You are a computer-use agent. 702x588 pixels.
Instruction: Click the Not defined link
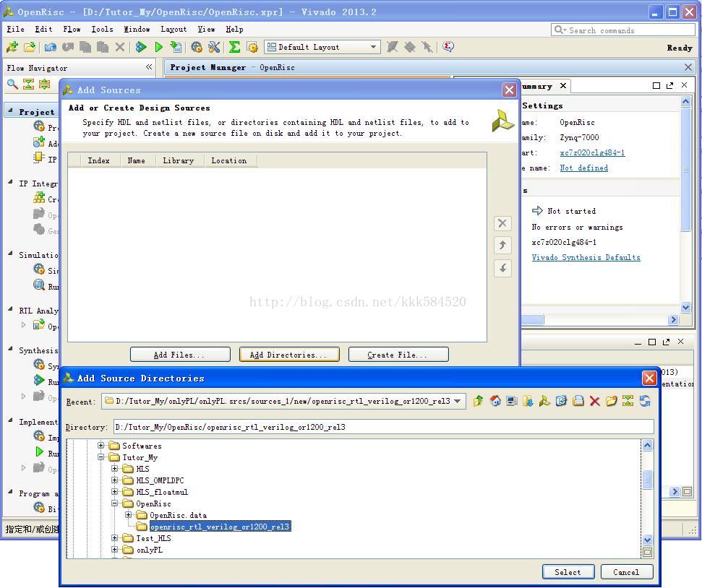(x=584, y=168)
